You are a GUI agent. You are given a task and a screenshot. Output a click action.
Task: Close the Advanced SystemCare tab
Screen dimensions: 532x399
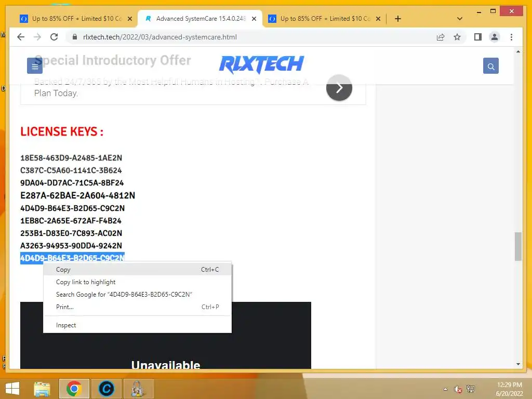pyautogui.click(x=254, y=19)
